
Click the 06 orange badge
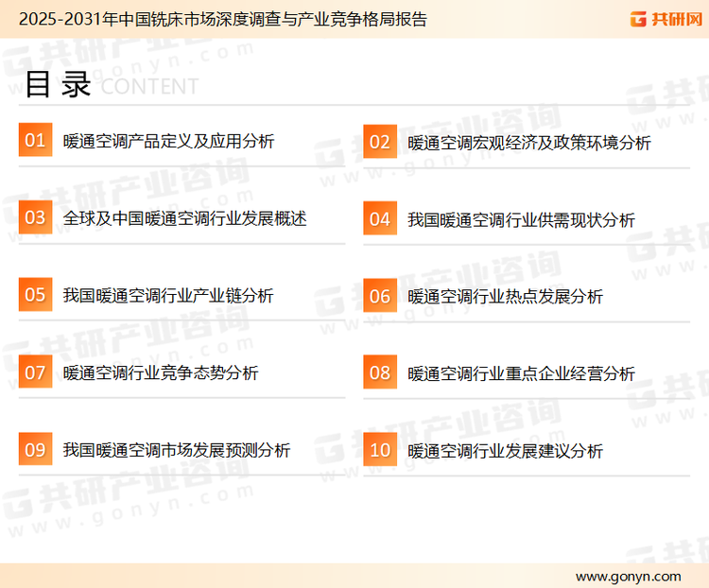[380, 297]
